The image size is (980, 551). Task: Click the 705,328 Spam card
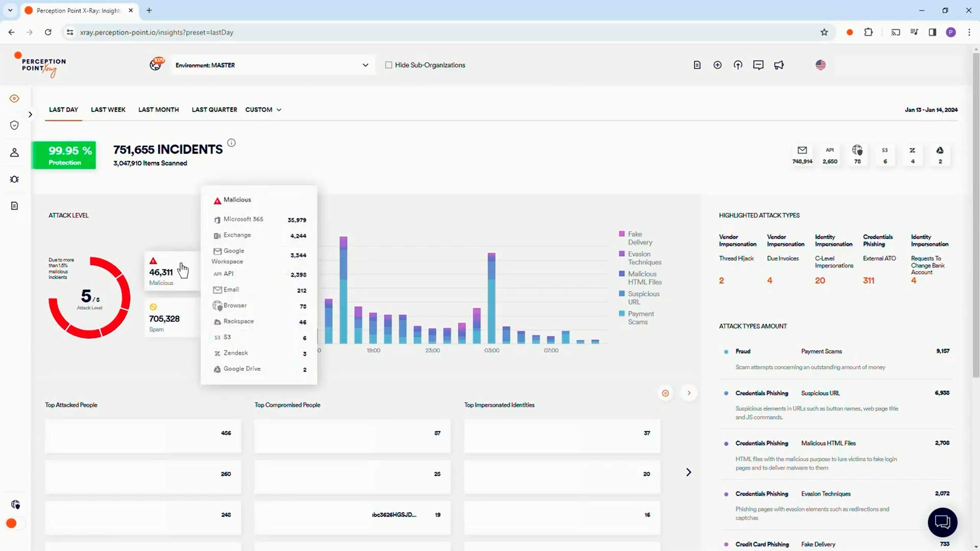click(x=171, y=317)
